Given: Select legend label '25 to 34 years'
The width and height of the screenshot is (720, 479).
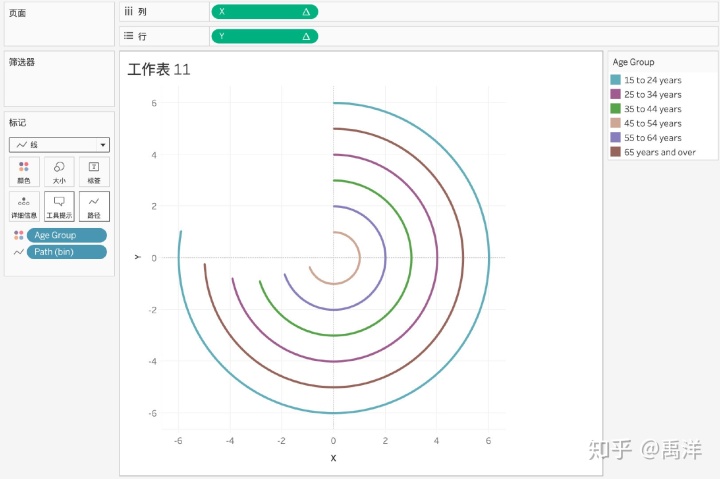Looking at the screenshot, I should pyautogui.click(x=652, y=94).
